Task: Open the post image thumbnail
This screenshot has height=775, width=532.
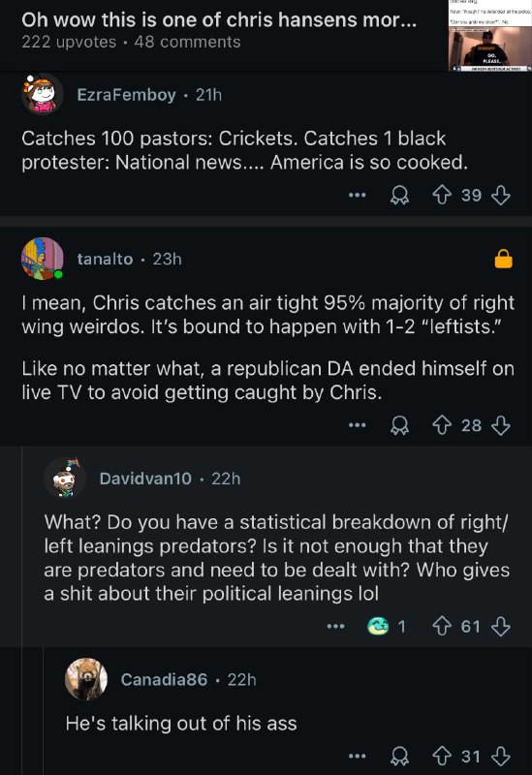Action: point(490,36)
